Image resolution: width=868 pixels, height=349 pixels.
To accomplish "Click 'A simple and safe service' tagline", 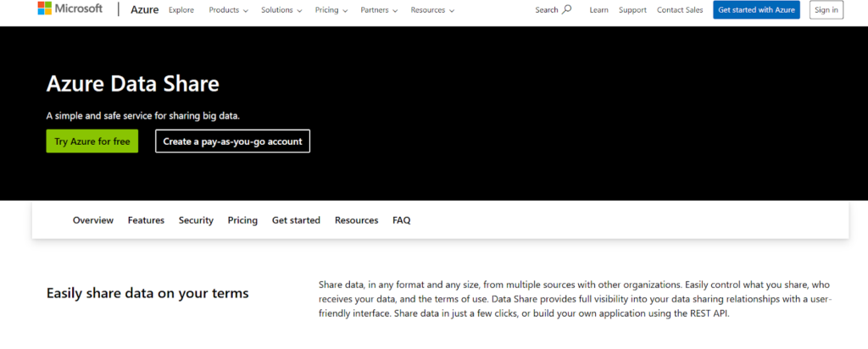I will coord(142,116).
